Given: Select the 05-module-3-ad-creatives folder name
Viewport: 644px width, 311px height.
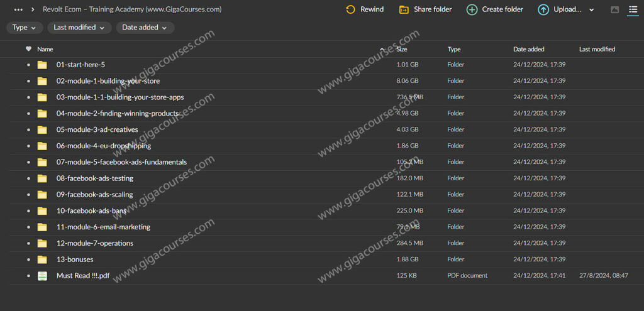Looking at the screenshot, I should coord(97,129).
